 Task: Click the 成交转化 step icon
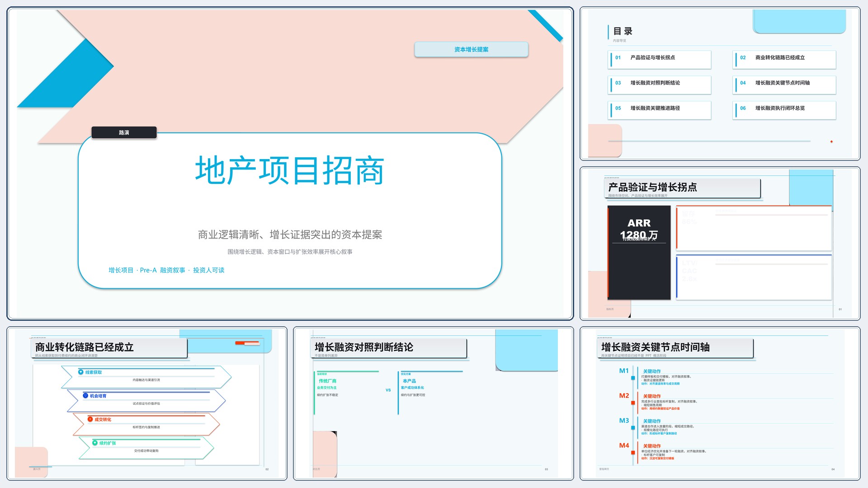(90, 419)
